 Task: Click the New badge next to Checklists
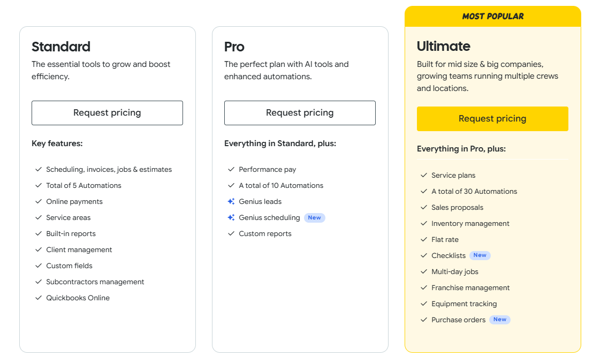480,255
